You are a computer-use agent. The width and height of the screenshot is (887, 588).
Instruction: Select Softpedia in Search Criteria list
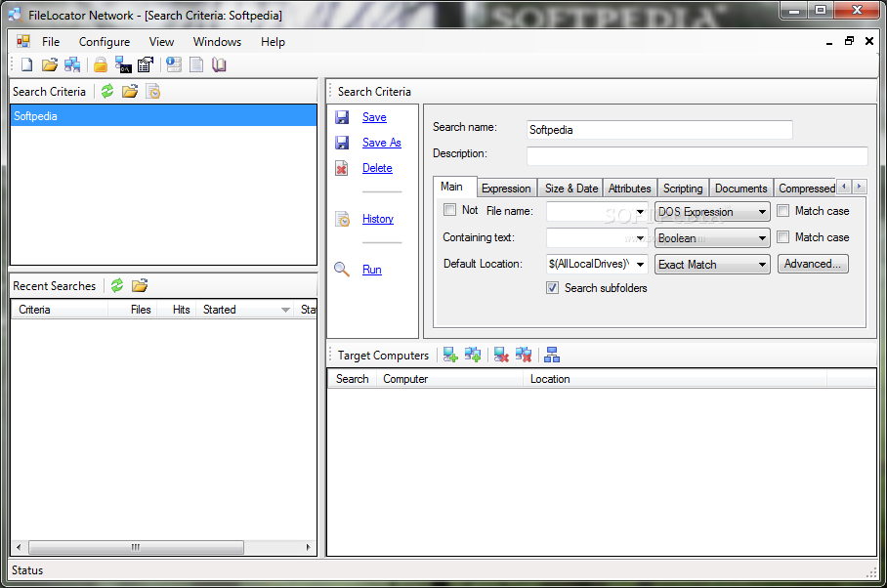[163, 115]
